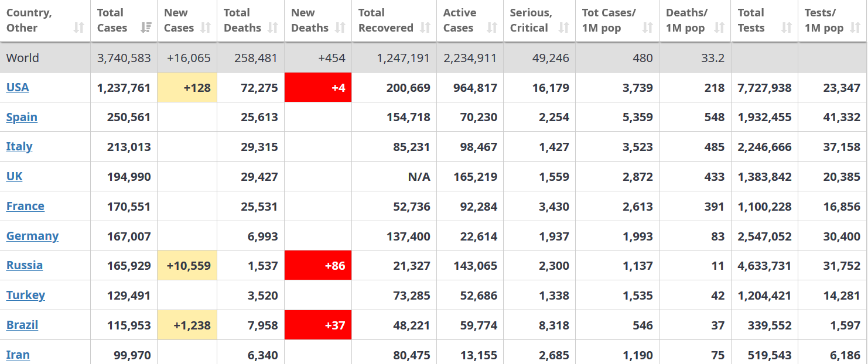Open the Italy country link
Screen dimensions: 868x364
coord(19,146)
